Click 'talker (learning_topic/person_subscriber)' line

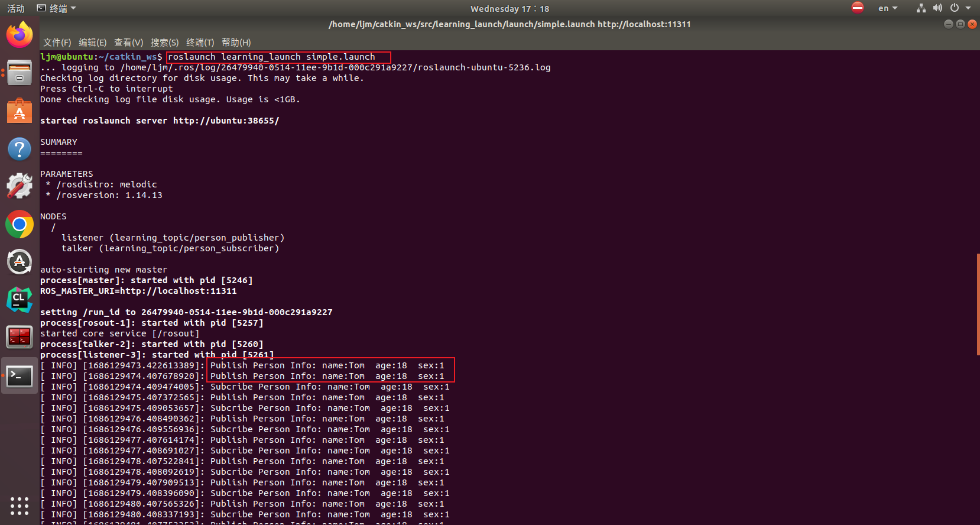[170, 248]
